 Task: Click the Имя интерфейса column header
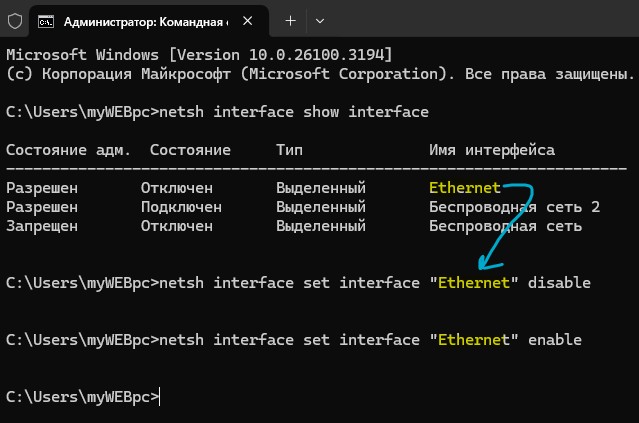pos(491,150)
